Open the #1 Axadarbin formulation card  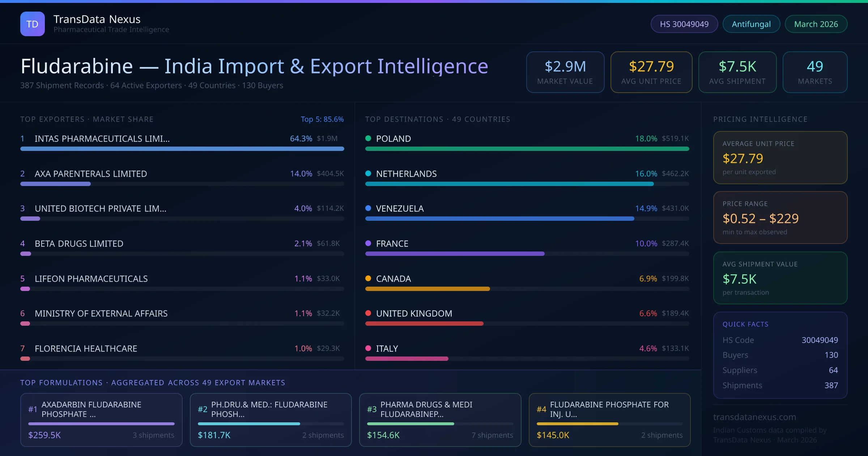(x=101, y=419)
